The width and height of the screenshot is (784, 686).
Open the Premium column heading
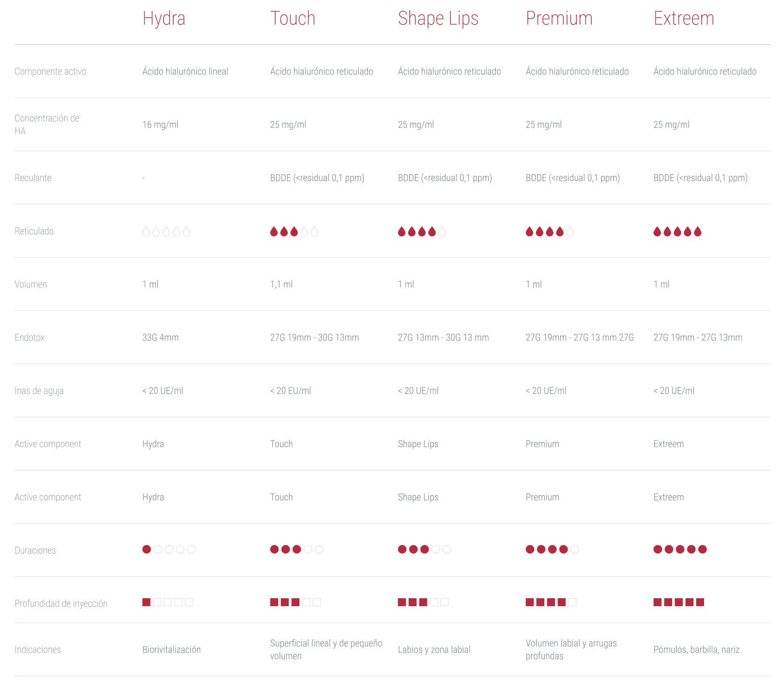pos(559,18)
